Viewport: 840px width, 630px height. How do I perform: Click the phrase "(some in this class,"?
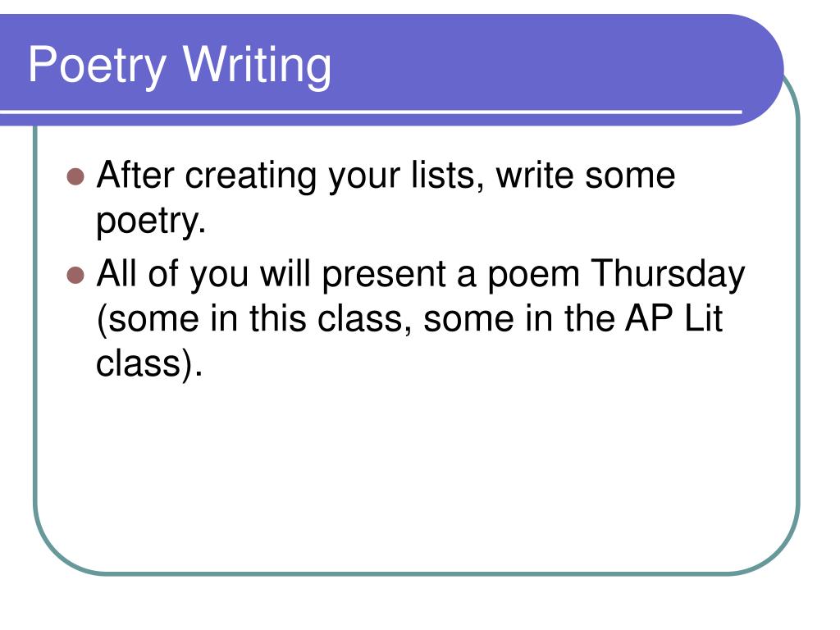255,319
